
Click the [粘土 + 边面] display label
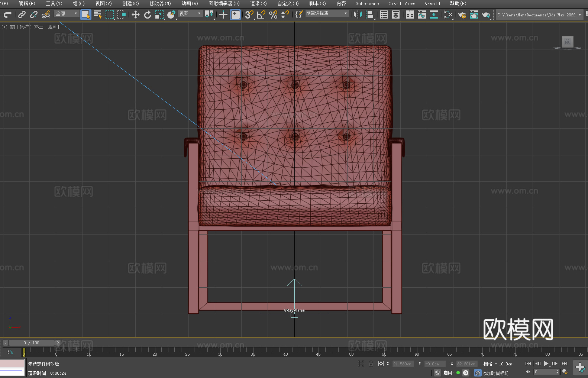(46, 27)
